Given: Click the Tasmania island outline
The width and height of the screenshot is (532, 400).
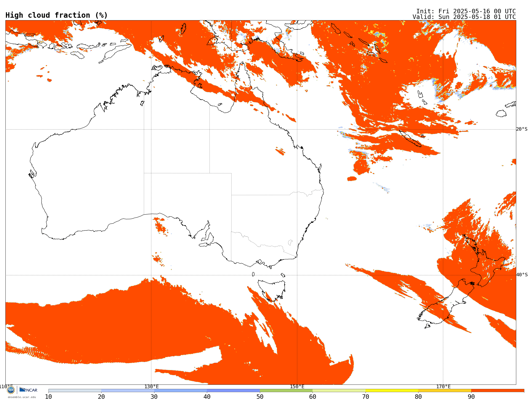Looking at the screenshot, I should (271, 291).
